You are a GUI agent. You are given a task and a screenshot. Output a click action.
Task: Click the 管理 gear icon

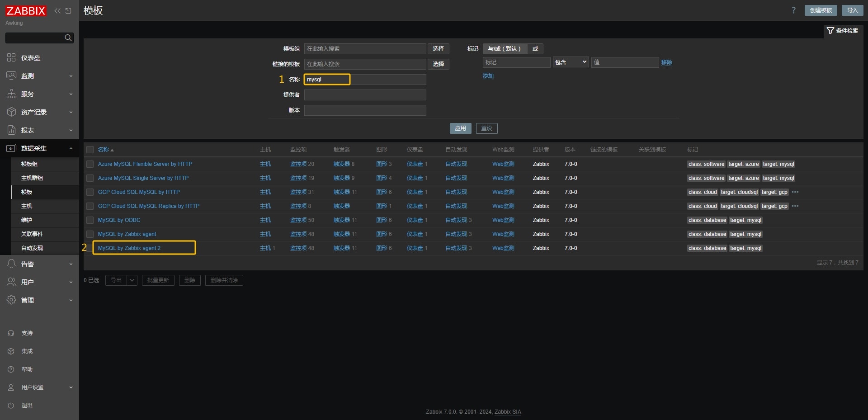pyautogui.click(x=11, y=300)
